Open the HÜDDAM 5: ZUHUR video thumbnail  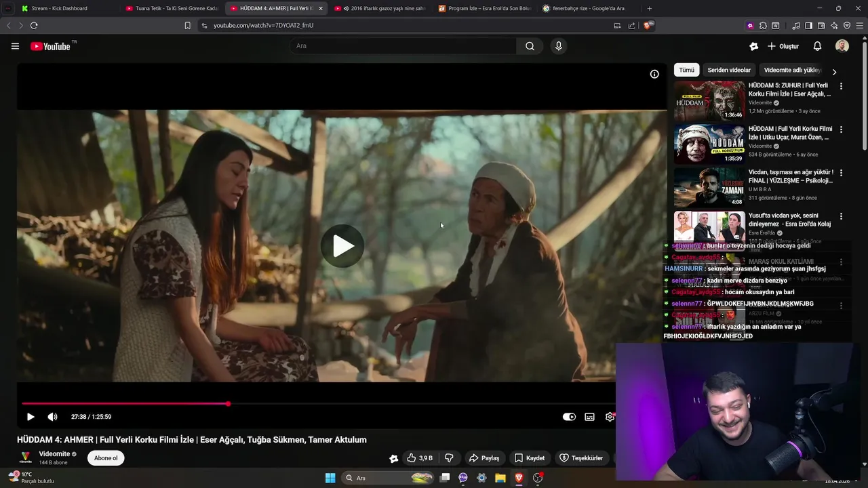tap(709, 101)
